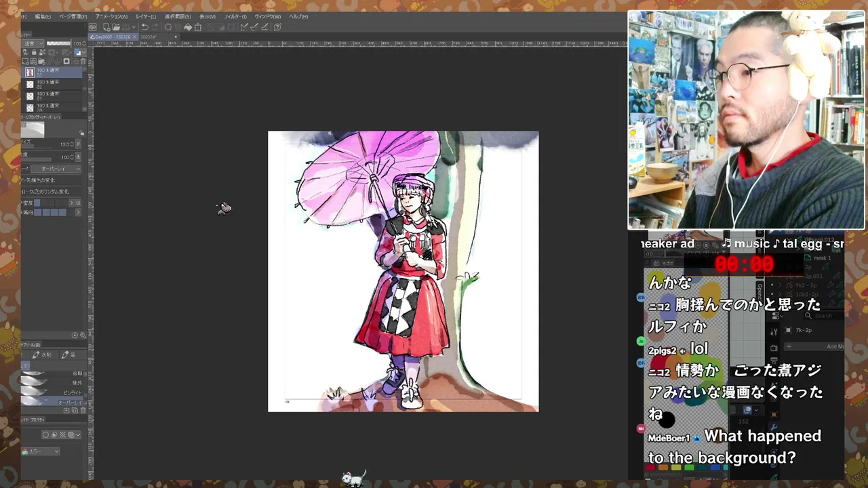This screenshot has height=488, width=868.
Task: Duplicate the selected sub tool
Action: (x=75, y=410)
